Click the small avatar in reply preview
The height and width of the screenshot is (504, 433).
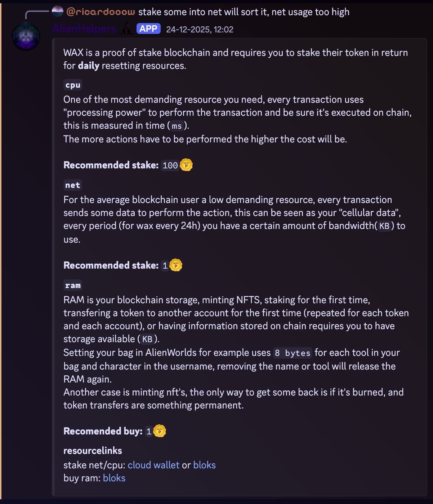(x=58, y=12)
